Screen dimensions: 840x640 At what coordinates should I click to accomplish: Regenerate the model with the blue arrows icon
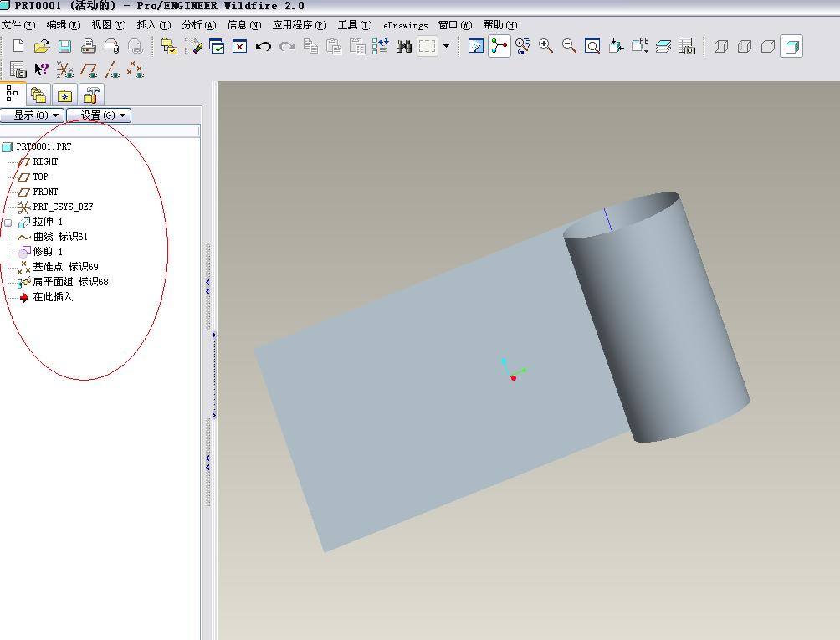[x=381, y=46]
